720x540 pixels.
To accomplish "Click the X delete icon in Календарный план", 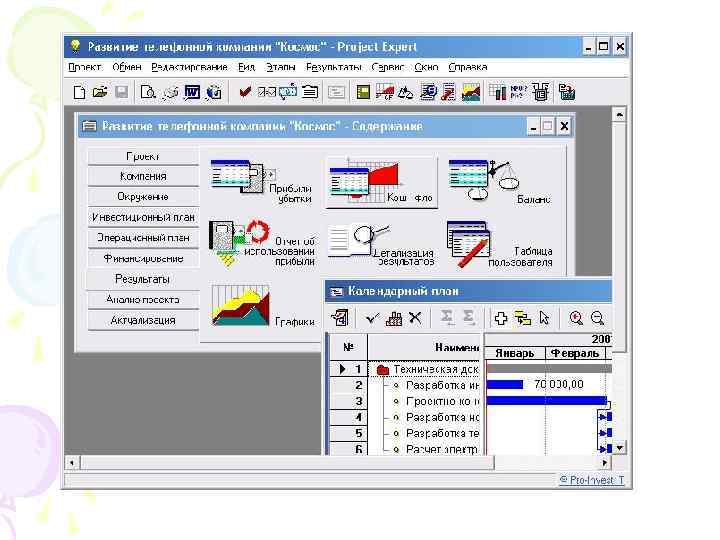I will (x=415, y=318).
